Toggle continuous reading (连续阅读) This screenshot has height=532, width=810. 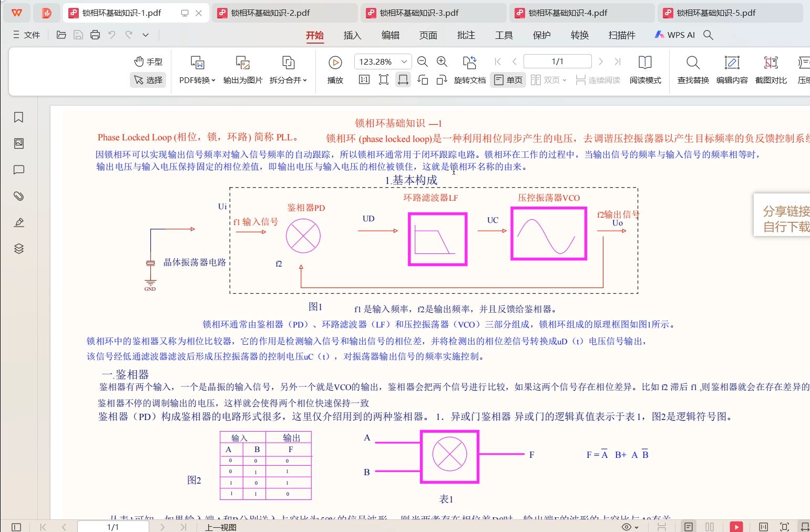[x=598, y=80]
